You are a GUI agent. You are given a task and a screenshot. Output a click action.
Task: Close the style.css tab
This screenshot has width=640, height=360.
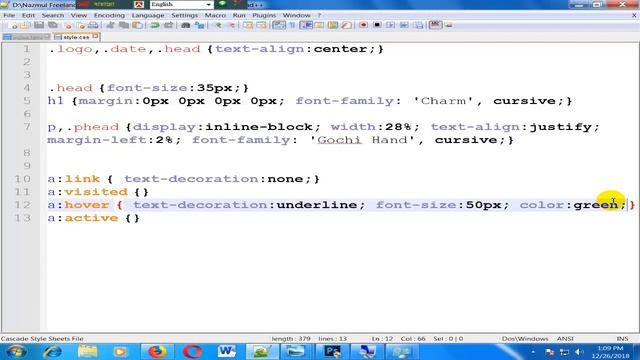click(95, 36)
